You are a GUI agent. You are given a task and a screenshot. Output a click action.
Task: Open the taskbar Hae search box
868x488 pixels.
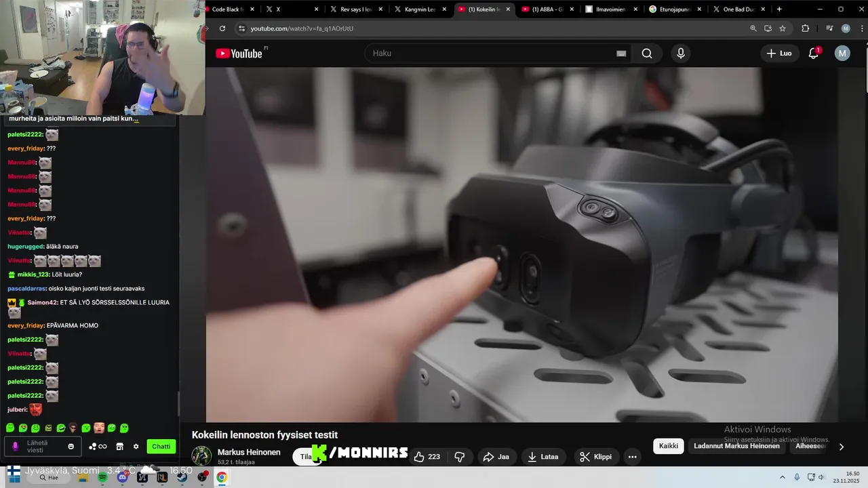[49, 478]
